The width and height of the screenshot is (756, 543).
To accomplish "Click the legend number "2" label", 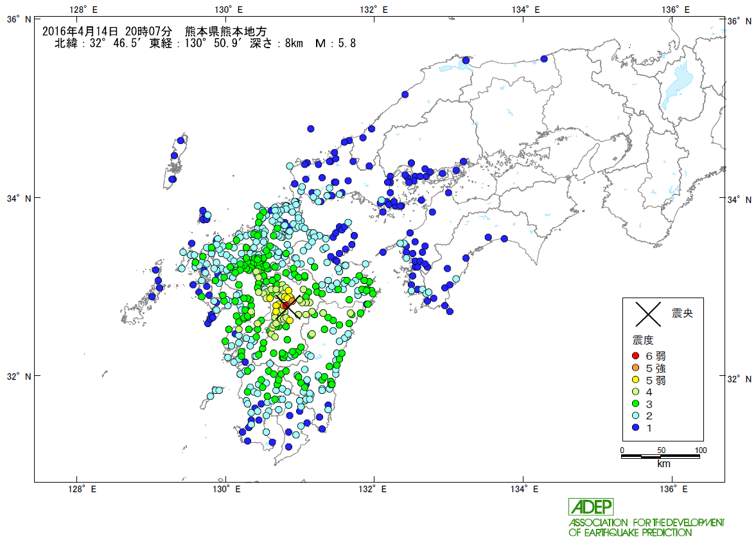I will [x=649, y=416].
